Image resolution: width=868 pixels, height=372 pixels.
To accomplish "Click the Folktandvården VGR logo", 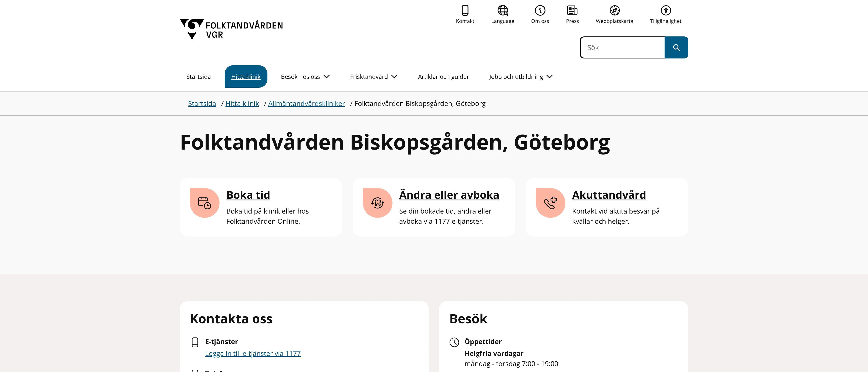I will [x=231, y=29].
